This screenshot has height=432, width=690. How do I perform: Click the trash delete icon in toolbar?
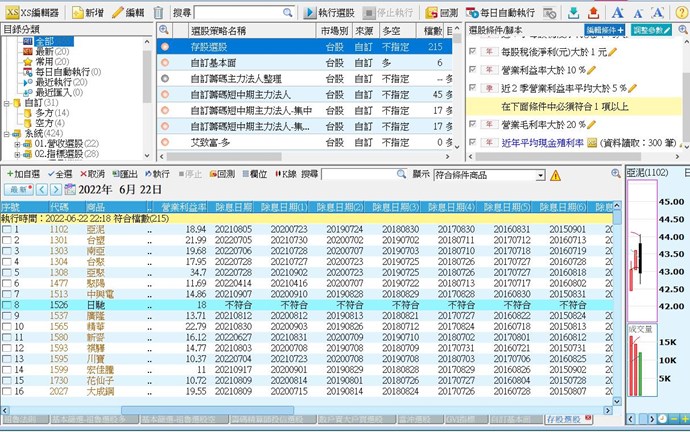159,12
